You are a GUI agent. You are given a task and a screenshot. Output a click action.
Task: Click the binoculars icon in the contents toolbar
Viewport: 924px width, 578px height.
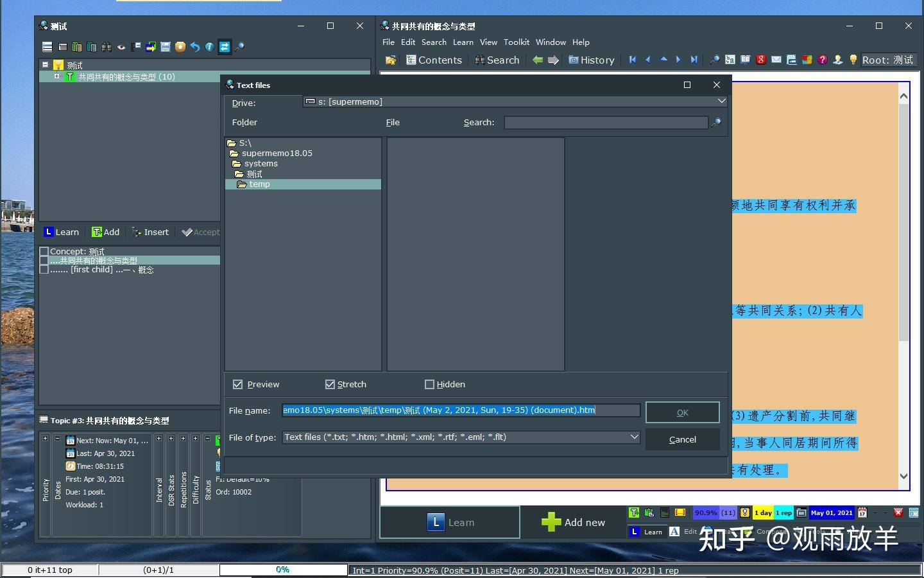pyautogui.click(x=106, y=47)
